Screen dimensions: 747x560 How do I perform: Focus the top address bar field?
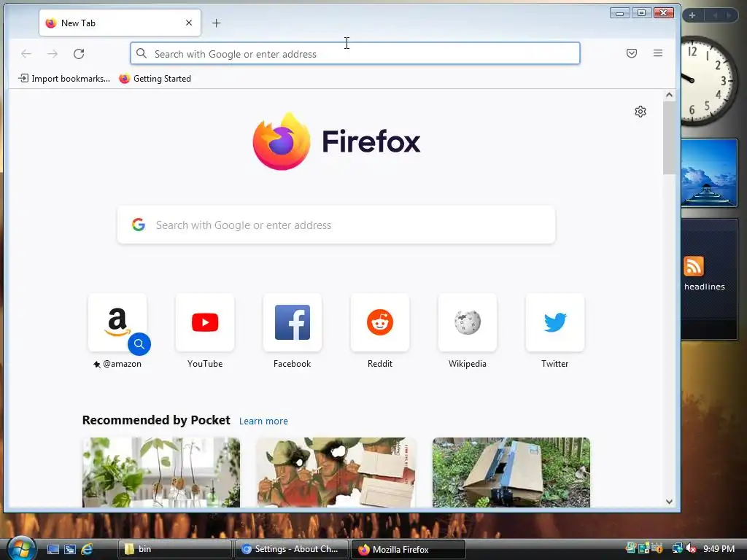pyautogui.click(x=355, y=53)
